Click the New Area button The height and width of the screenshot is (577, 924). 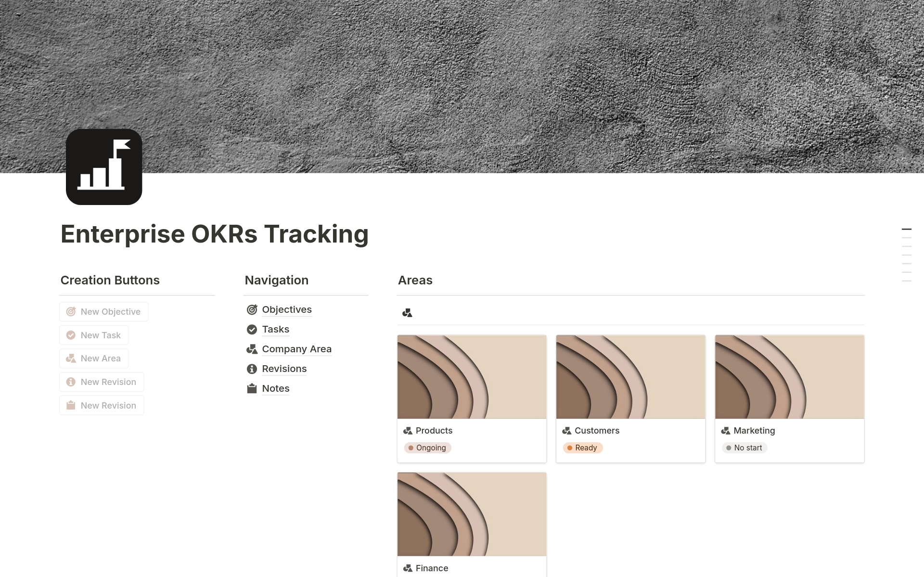(93, 358)
